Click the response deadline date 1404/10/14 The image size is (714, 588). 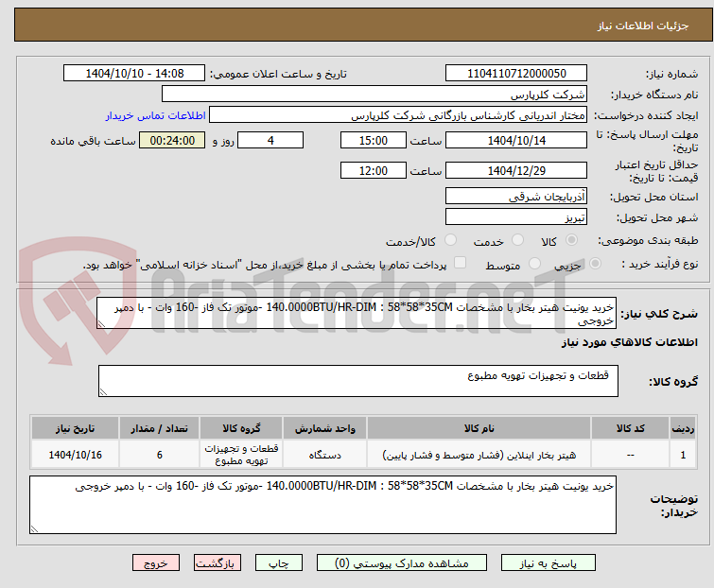point(516,140)
